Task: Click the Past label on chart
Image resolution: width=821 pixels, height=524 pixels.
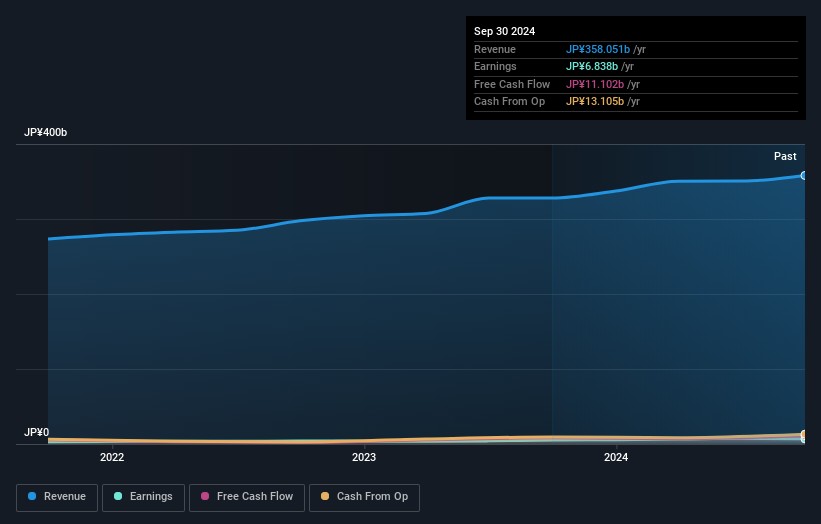Action: (x=785, y=156)
